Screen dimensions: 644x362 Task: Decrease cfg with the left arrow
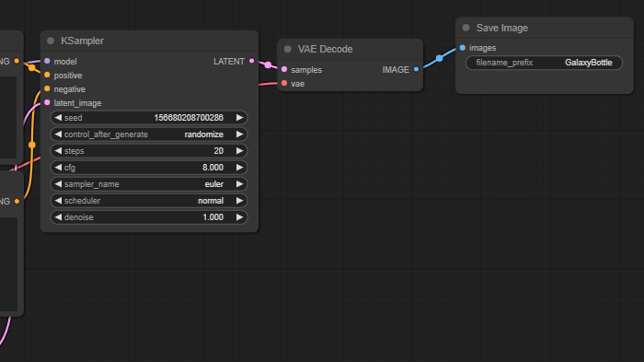58,168
